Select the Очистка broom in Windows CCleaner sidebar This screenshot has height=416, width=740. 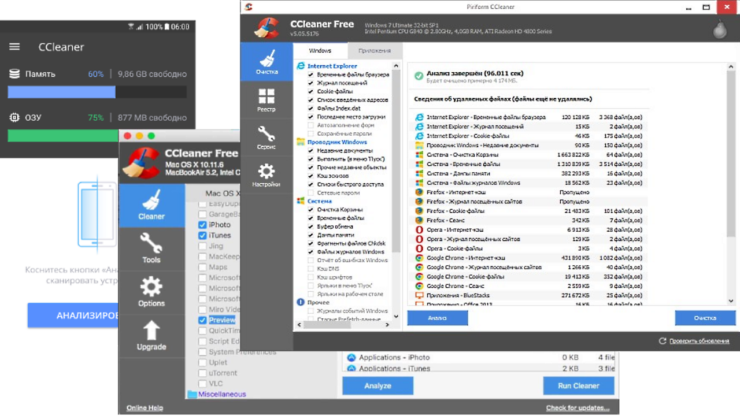pyautogui.click(x=267, y=62)
